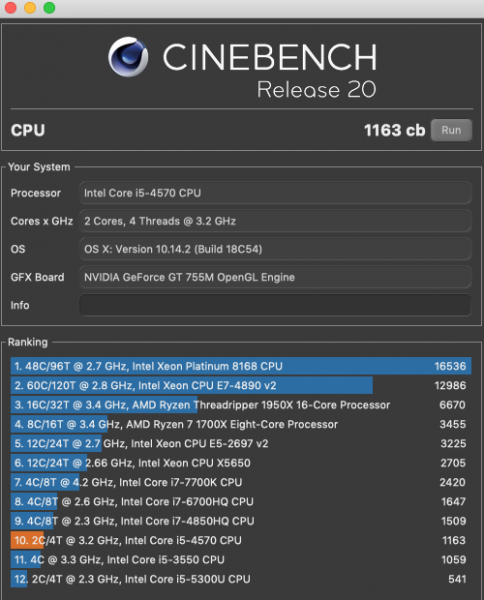Select ranking row 11 Core i5-3550
Screen dimensions: 484x600
click(x=241, y=559)
